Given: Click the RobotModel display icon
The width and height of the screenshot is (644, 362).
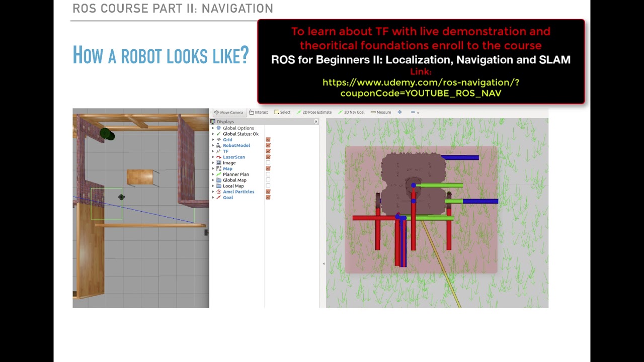Looking at the screenshot, I should 218,145.
